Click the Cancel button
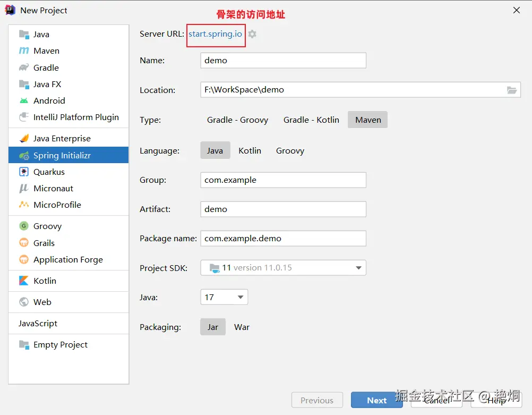Viewport: 532px width, 415px height. 436,401
